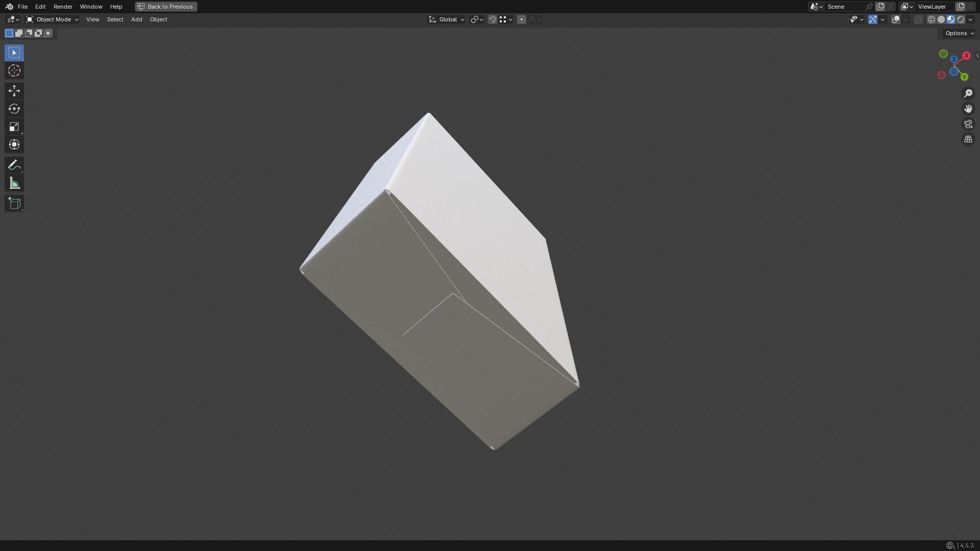
Task: Choose the Add Cube tool
Action: point(14,204)
